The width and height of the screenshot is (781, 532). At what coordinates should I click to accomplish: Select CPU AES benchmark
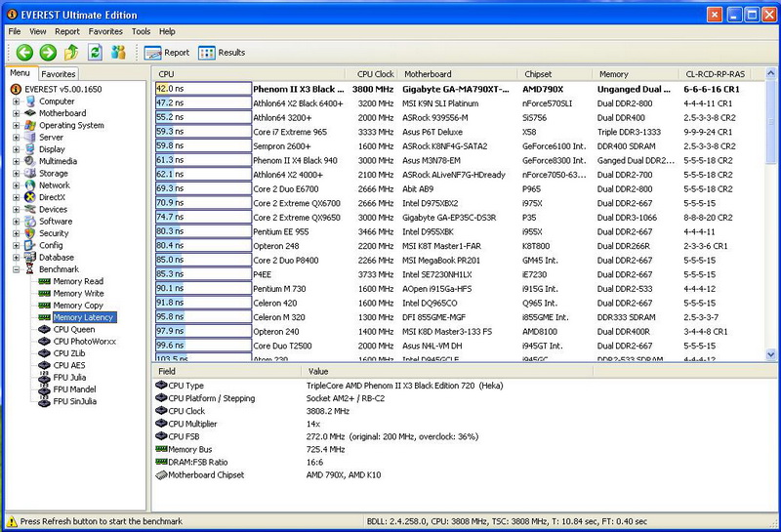68,365
